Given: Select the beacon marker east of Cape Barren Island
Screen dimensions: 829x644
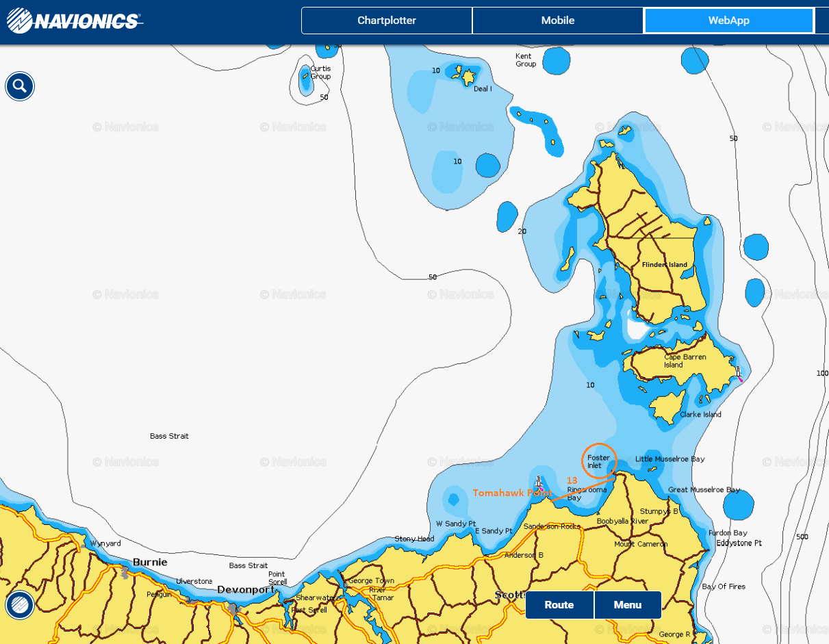Looking at the screenshot, I should pyautogui.click(x=738, y=373).
